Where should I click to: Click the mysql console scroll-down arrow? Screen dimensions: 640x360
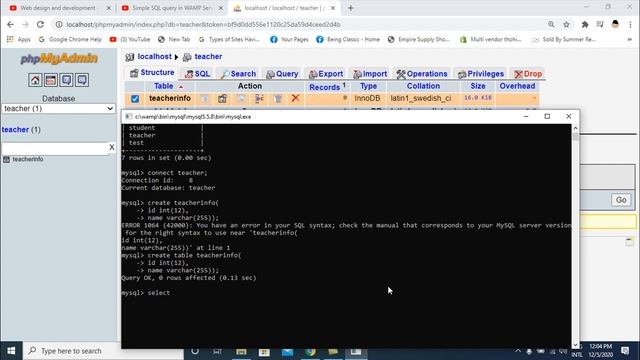pyautogui.click(x=576, y=345)
